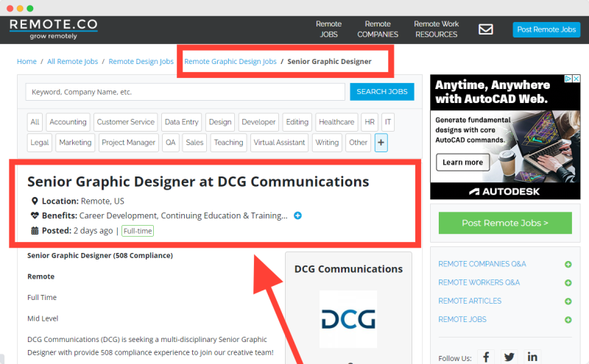The image size is (589, 364).
Task: Open the envelope newsletter icon
Action: click(x=485, y=29)
